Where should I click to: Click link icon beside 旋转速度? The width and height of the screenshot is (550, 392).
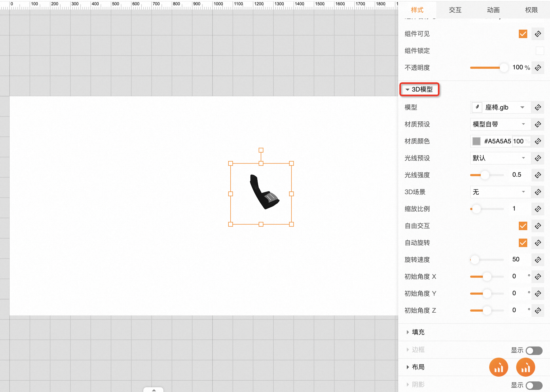[538, 260]
